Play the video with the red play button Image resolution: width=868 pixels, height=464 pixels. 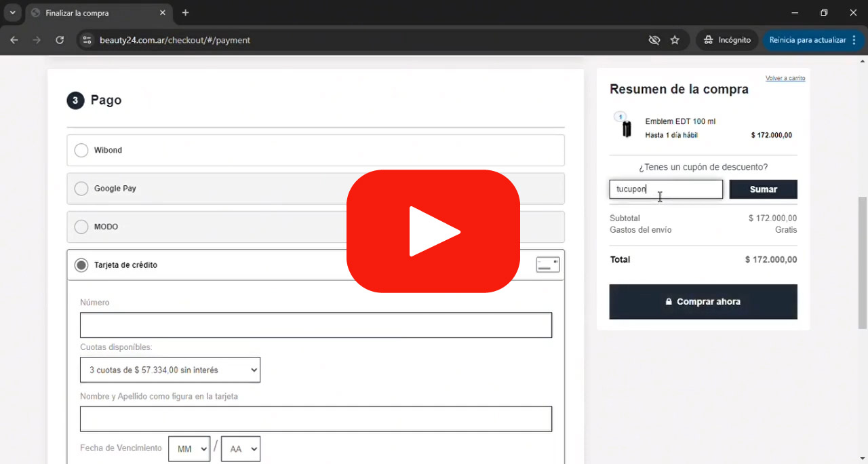pos(433,231)
